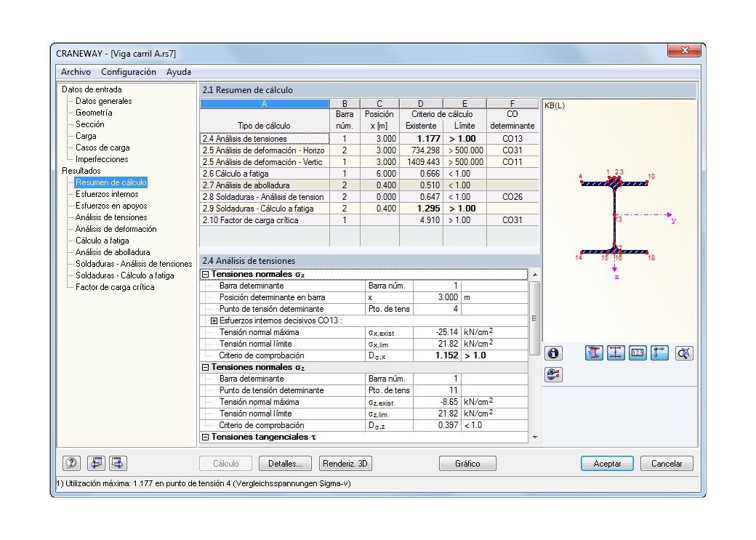
Task: Click the eye stress diagram view icon
Action: tap(553, 374)
